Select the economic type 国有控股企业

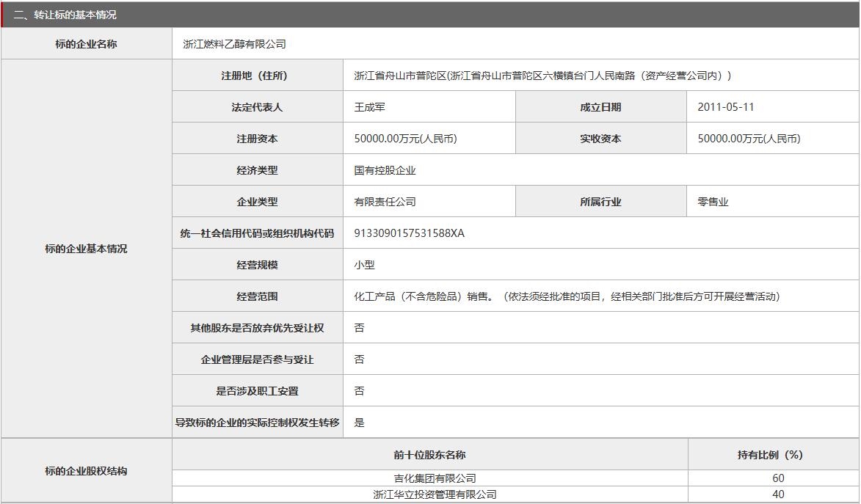coord(380,169)
